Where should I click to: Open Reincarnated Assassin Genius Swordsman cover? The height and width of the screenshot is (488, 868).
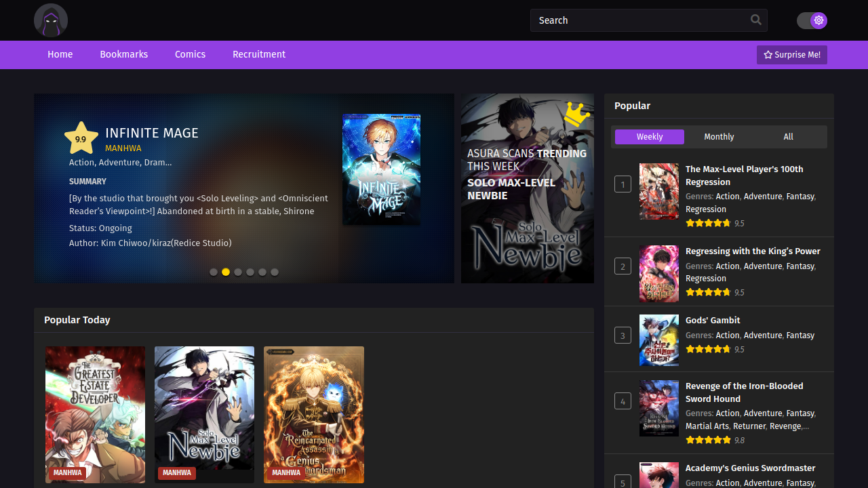tap(314, 415)
